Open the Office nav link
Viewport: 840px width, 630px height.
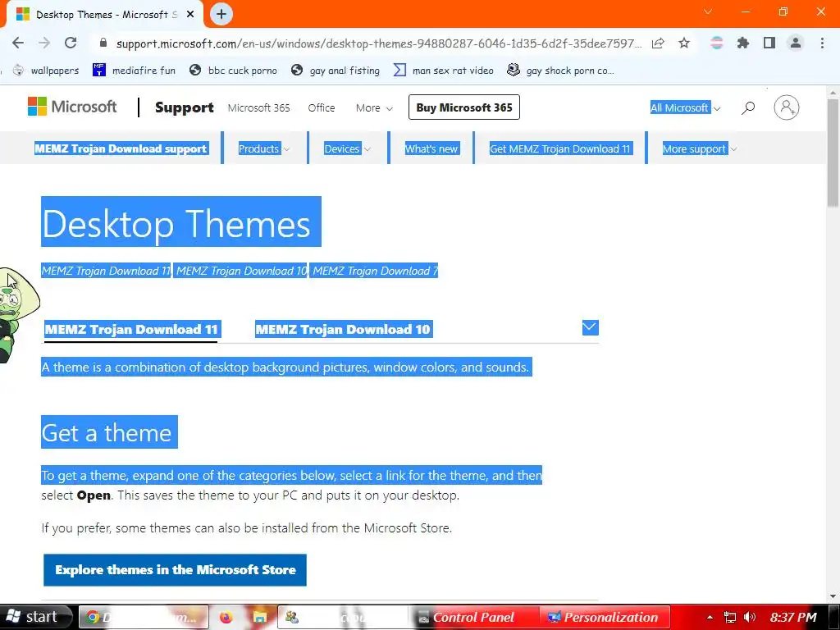pyautogui.click(x=322, y=107)
